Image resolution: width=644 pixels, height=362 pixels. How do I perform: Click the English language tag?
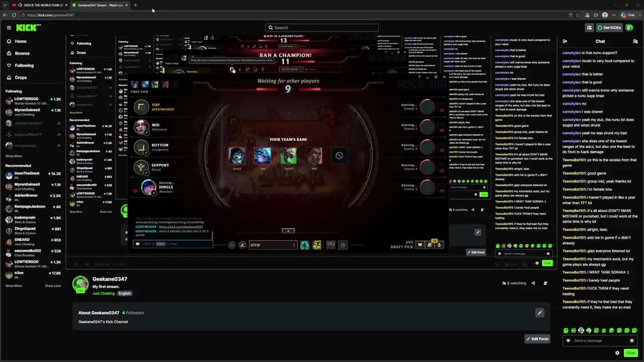(125, 294)
